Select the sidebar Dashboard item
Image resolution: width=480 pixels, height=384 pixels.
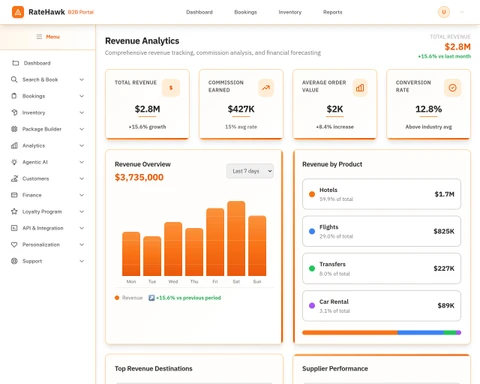click(x=48, y=63)
